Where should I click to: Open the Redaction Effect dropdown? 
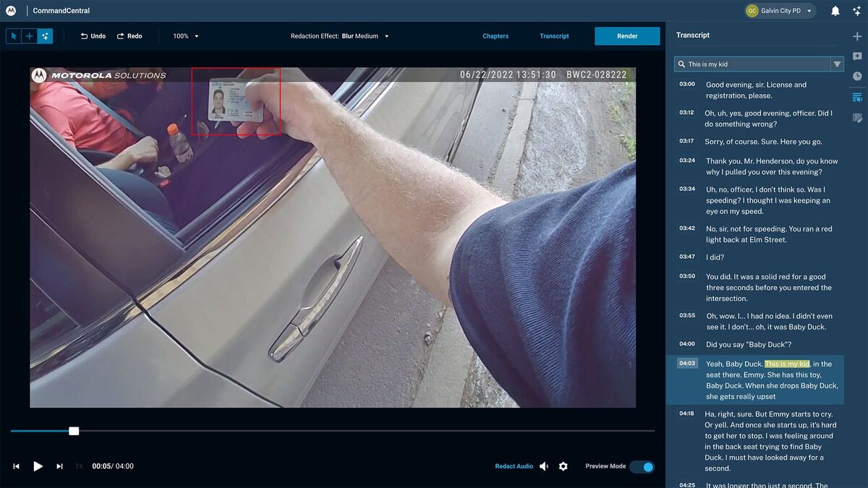click(365, 35)
